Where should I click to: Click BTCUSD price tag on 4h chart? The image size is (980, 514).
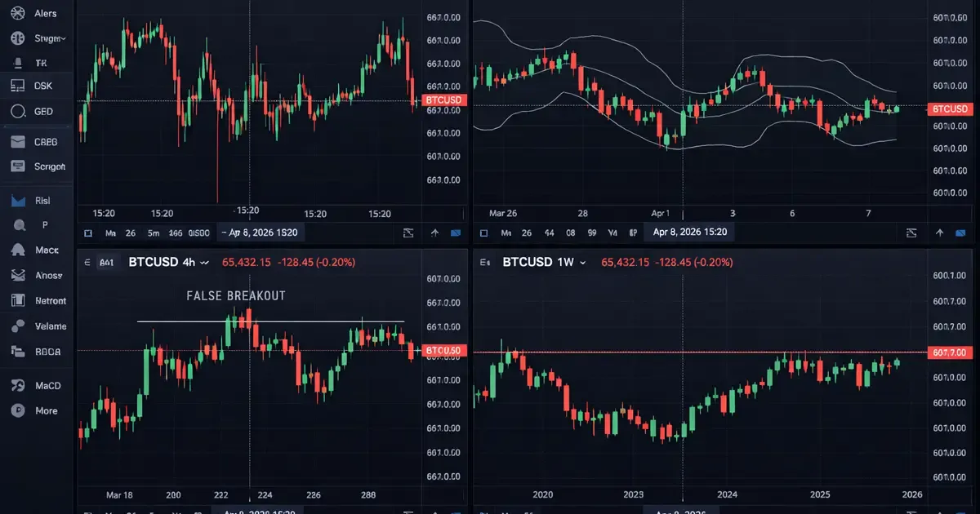(444, 351)
